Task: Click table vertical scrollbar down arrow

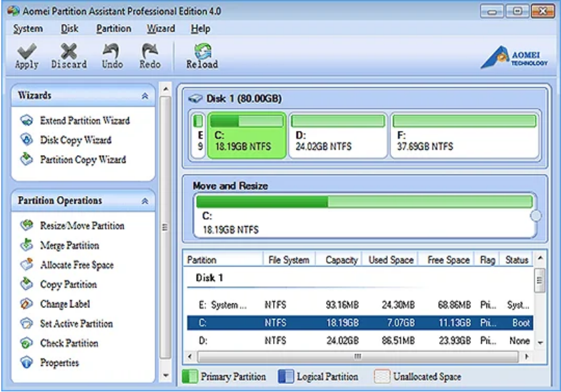Action: [540, 343]
